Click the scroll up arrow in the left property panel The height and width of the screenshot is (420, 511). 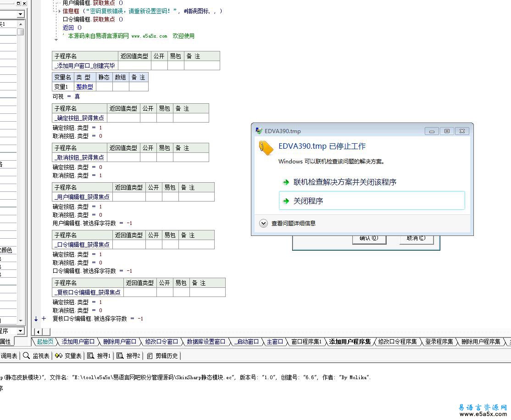pos(21,24)
